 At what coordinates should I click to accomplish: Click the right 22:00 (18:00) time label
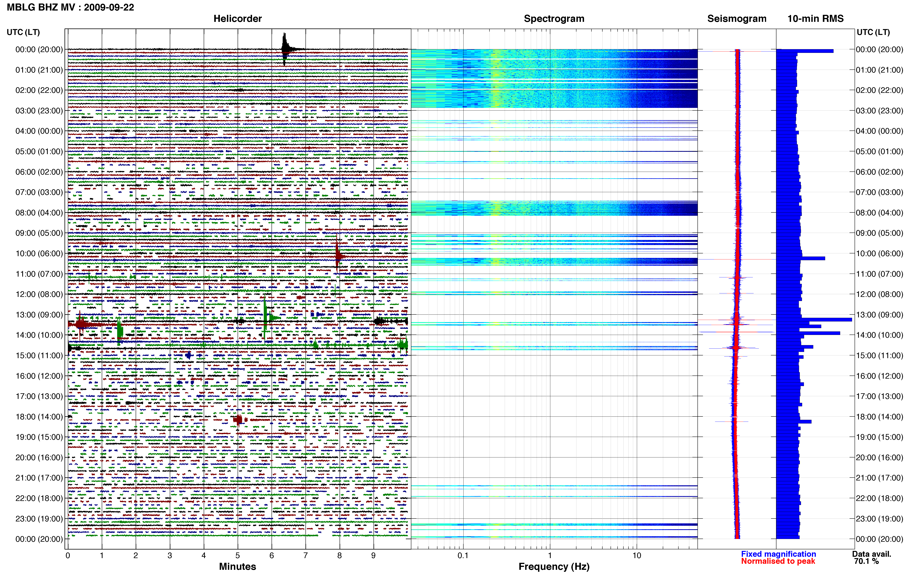[879, 498]
